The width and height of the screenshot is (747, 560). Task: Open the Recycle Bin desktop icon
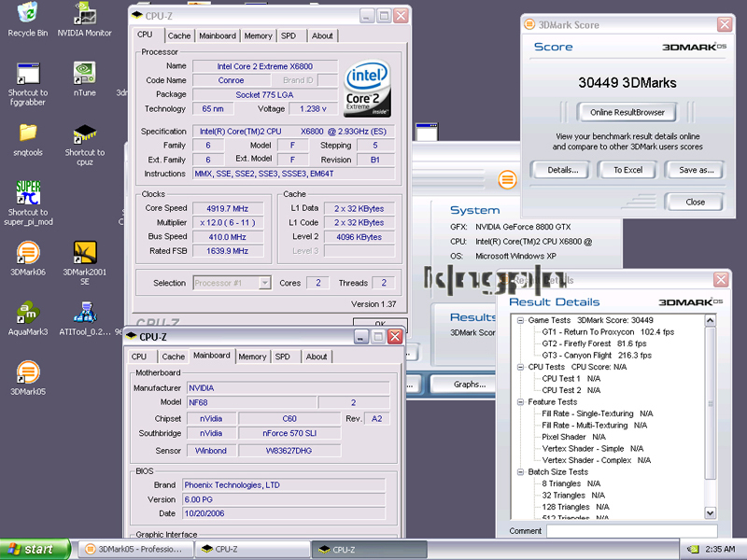pos(28,13)
